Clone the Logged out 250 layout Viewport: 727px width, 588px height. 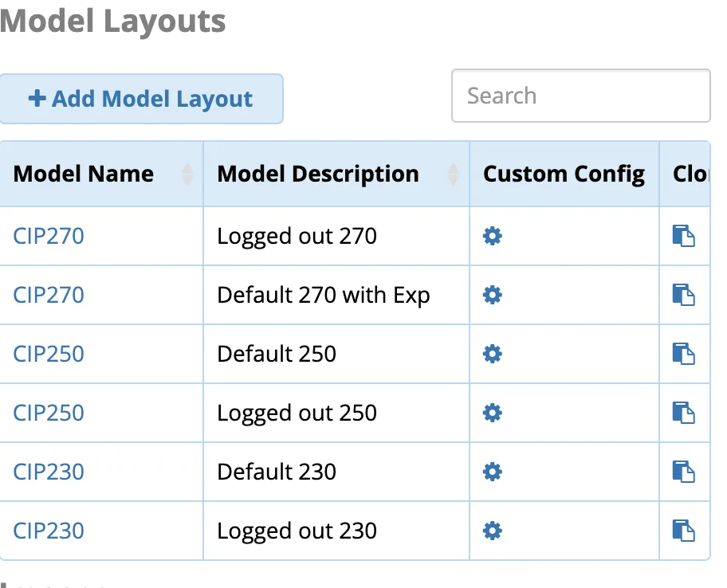(683, 413)
